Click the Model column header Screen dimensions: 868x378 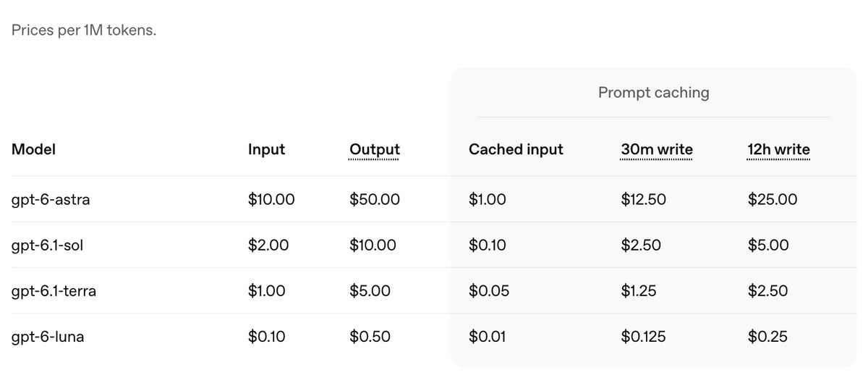click(x=33, y=149)
